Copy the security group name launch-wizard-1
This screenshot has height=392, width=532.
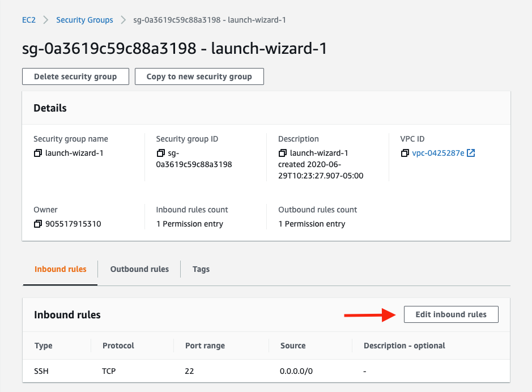[38, 153]
